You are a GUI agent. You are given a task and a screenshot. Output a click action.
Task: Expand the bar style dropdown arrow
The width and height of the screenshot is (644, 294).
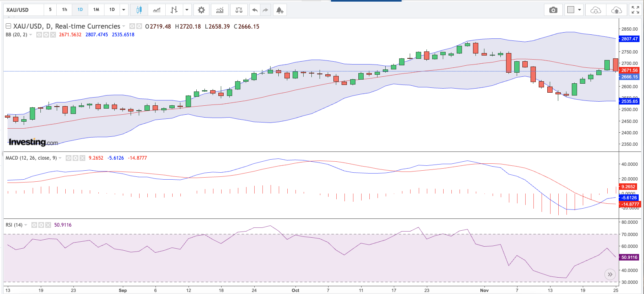pyautogui.click(x=187, y=10)
